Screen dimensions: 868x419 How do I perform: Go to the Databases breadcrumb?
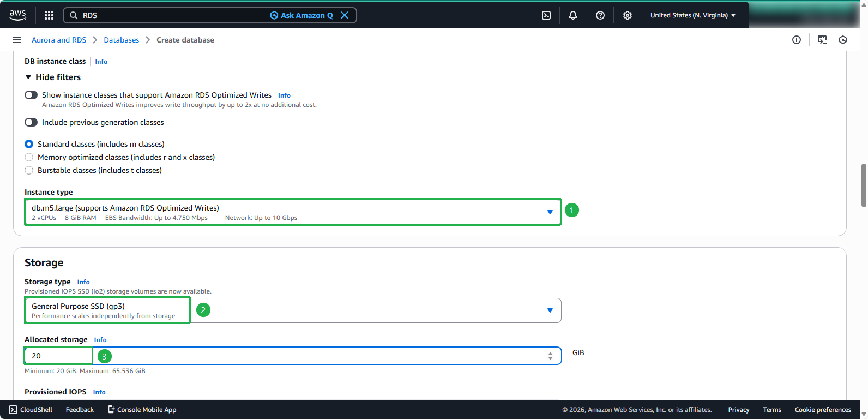pos(122,40)
